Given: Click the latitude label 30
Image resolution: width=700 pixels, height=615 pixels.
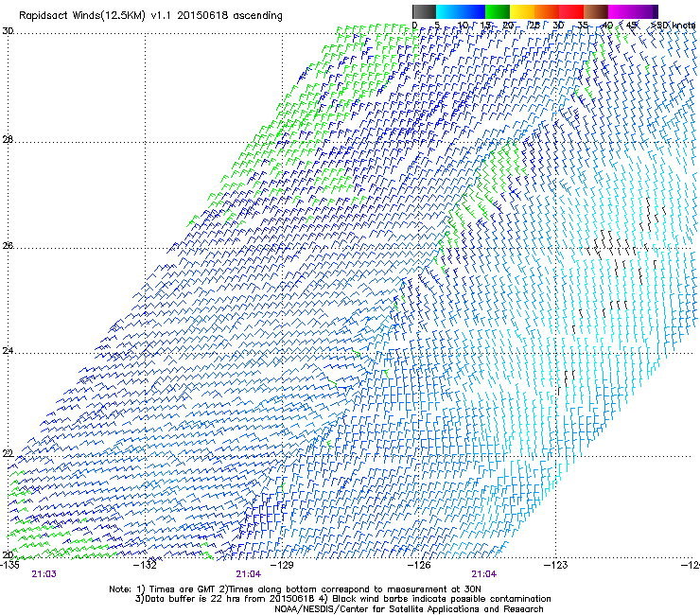Looking at the screenshot, I should (8, 31).
